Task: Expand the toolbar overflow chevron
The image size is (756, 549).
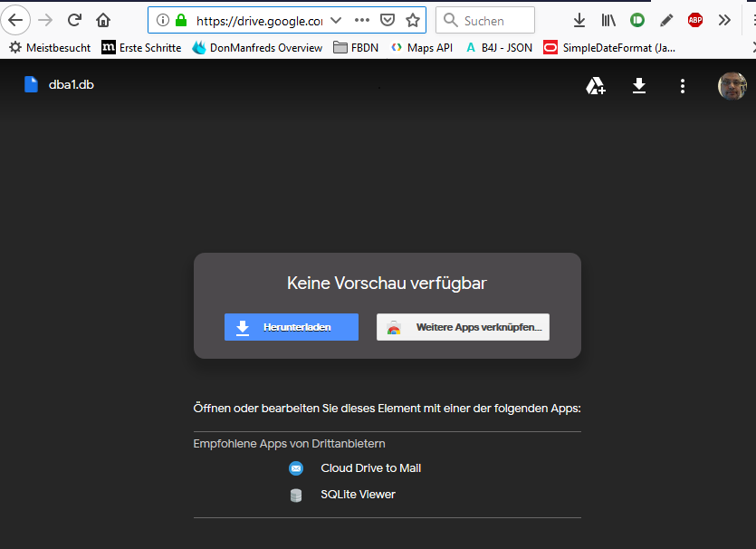Action: click(724, 20)
